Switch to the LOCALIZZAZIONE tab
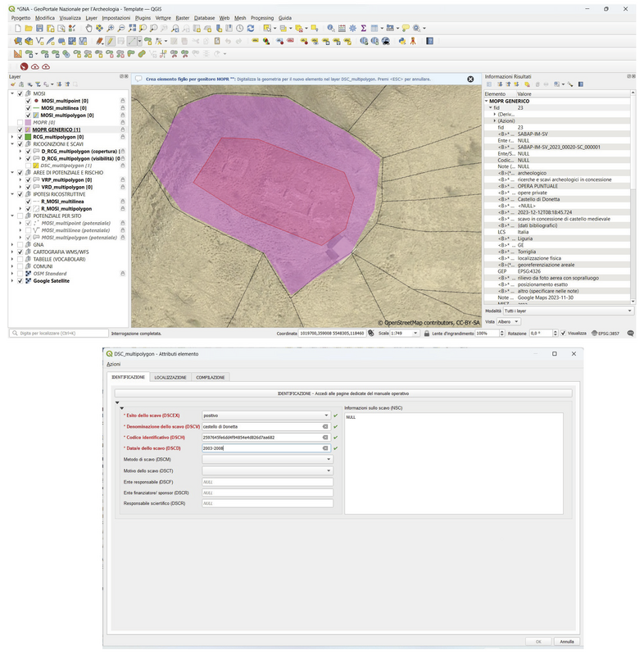Viewport: 644px width, 654px height. click(170, 378)
